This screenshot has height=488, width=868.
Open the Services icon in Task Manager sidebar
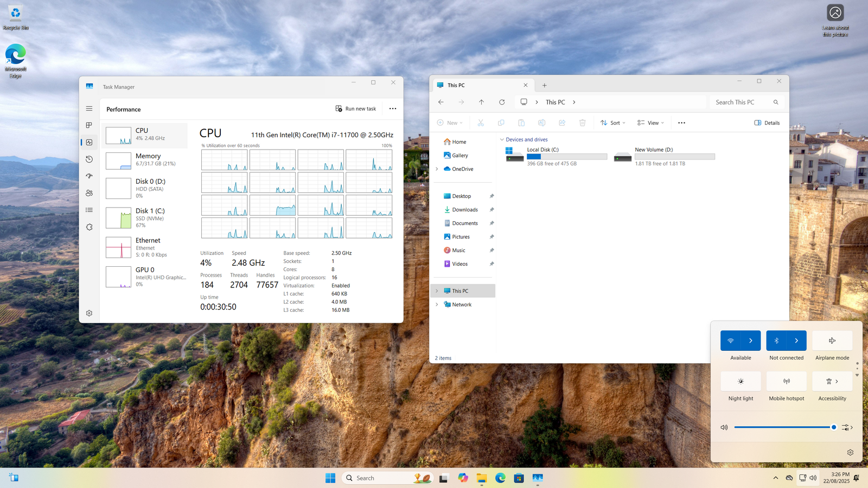click(89, 227)
